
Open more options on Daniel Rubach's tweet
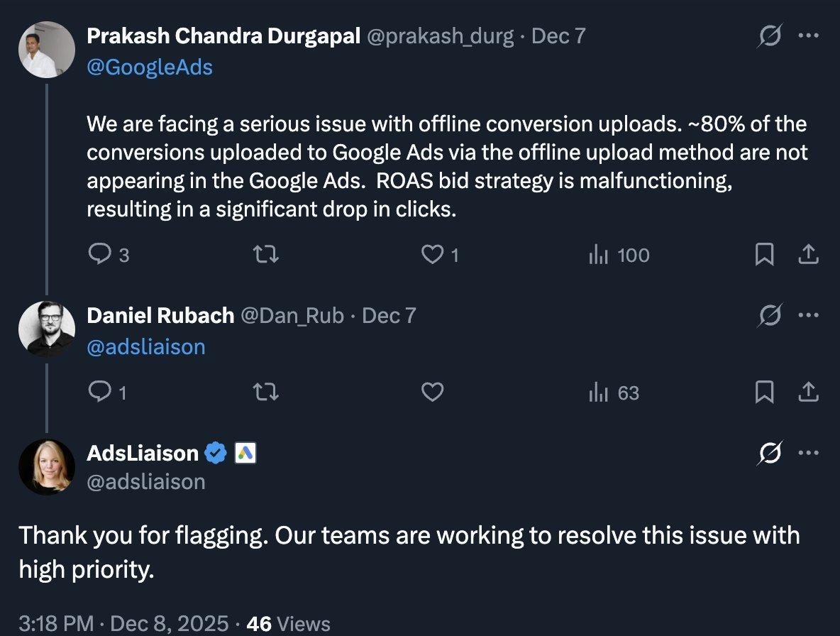pos(809,315)
